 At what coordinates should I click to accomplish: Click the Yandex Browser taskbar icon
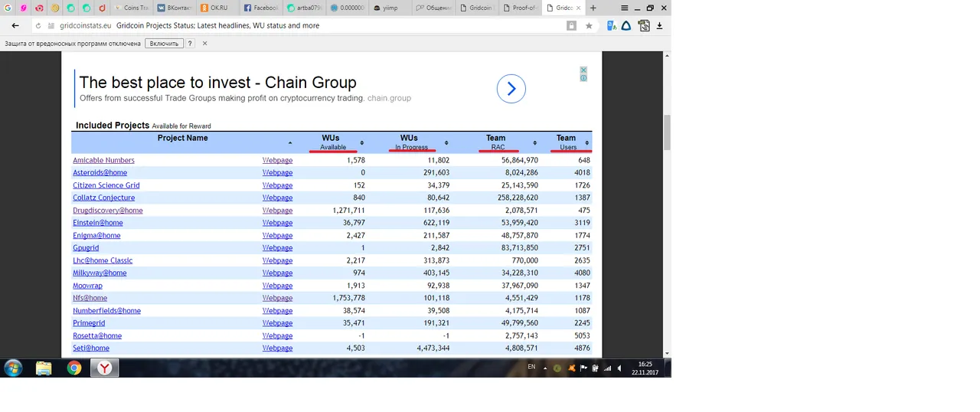point(104,368)
